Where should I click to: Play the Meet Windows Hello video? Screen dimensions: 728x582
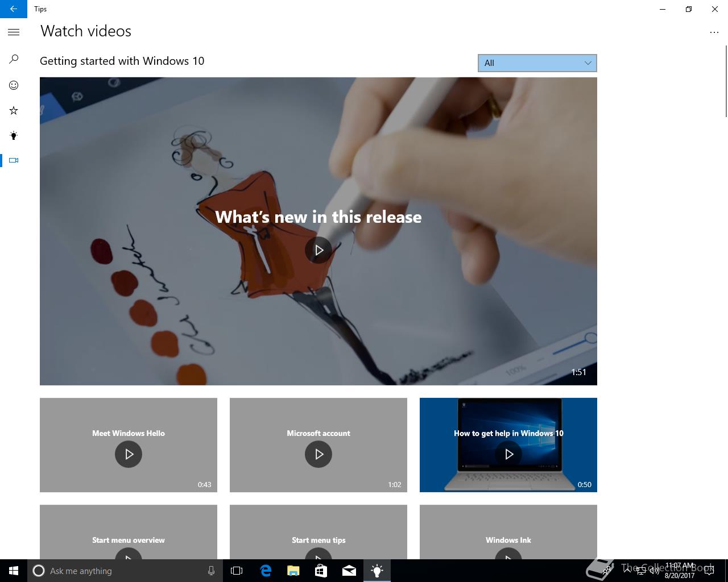(129, 454)
